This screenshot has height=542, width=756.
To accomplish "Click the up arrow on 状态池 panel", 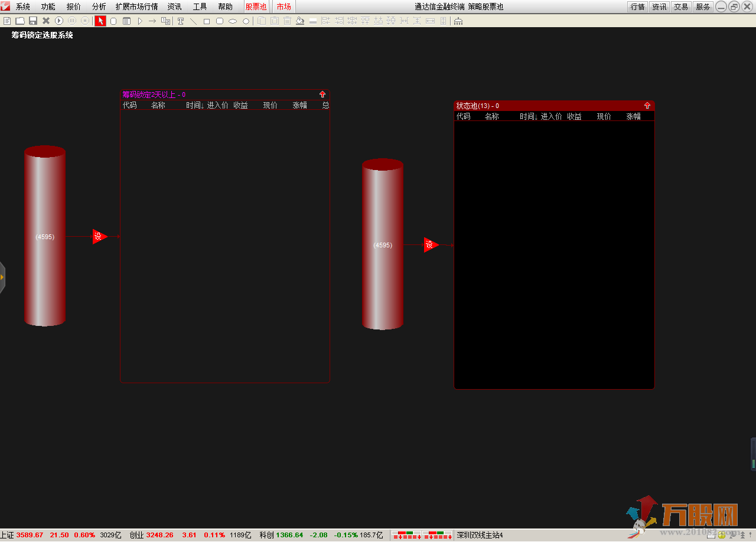I will coord(647,106).
